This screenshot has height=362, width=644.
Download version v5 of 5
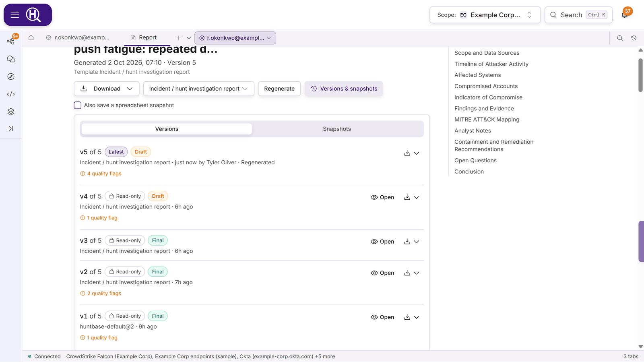tap(407, 153)
